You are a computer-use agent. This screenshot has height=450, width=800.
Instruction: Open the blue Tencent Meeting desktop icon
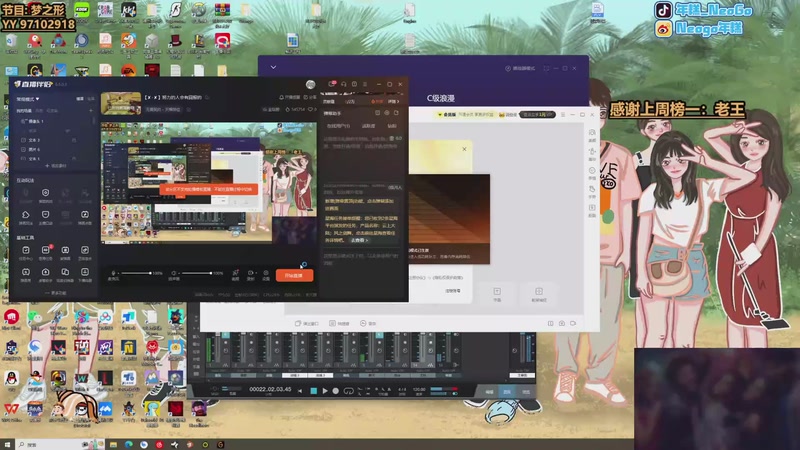point(105,409)
